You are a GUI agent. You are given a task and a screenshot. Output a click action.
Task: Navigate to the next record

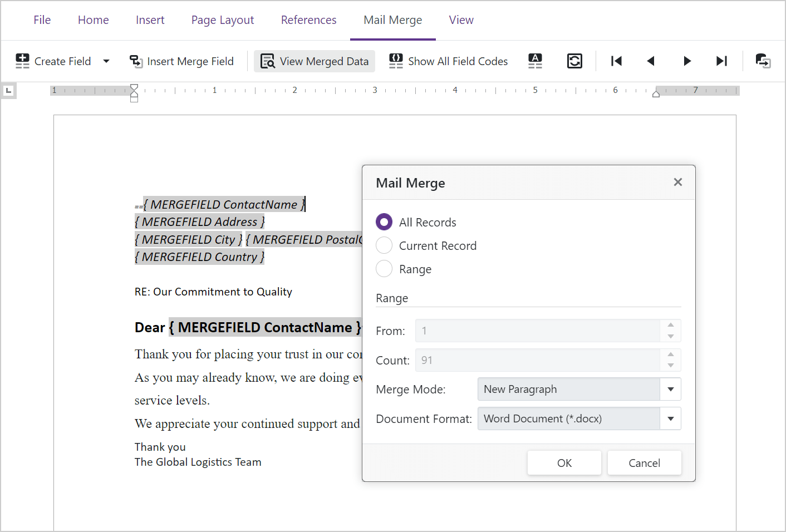[687, 61]
